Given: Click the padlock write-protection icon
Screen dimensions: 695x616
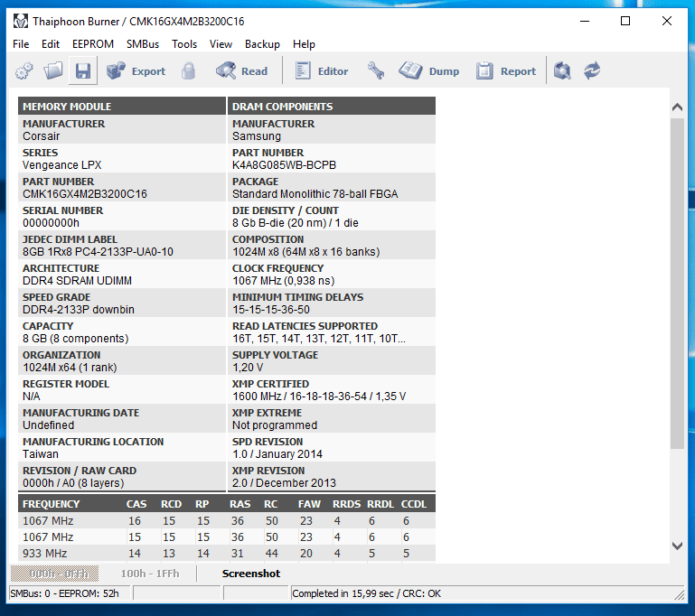Looking at the screenshot, I should click(188, 70).
